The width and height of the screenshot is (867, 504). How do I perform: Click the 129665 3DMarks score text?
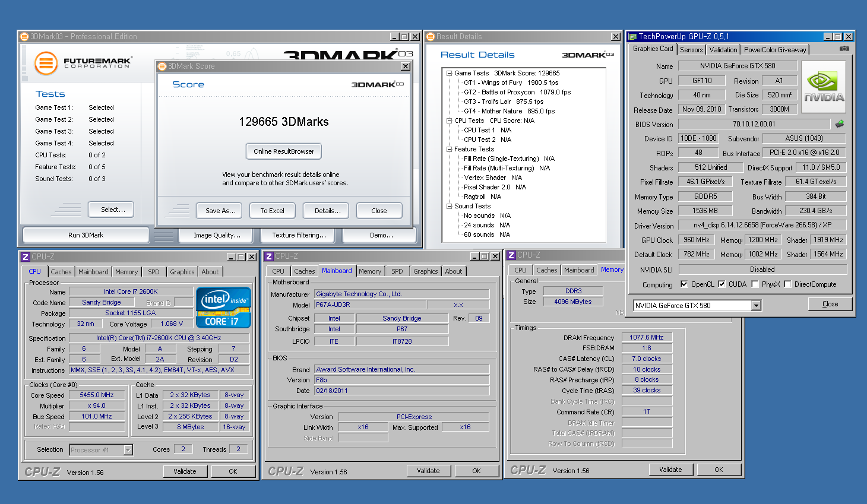(x=284, y=122)
